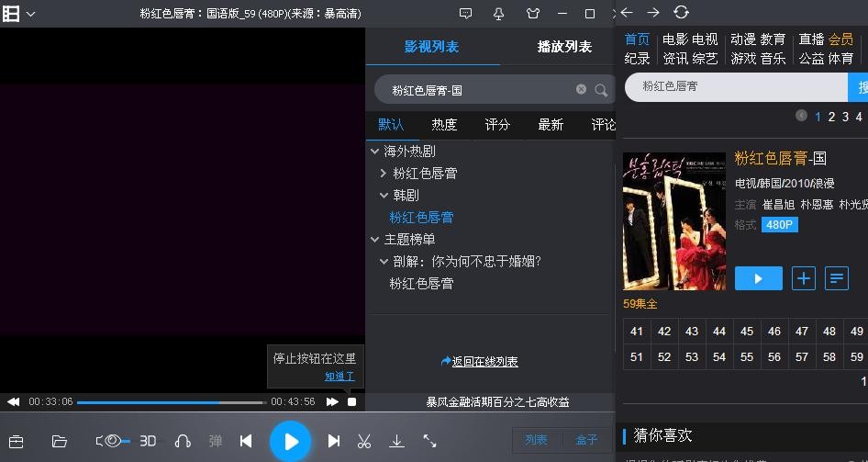
Task: Download the current video
Action: [396, 441]
